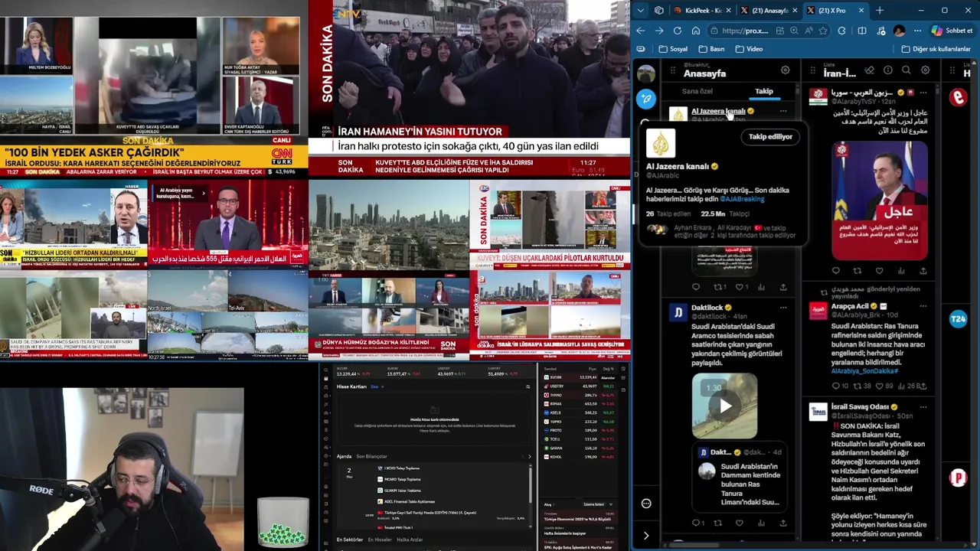Viewport: 980px width, 551px height.
Task: Open the browser Workspaces icon
Action: click(x=659, y=11)
